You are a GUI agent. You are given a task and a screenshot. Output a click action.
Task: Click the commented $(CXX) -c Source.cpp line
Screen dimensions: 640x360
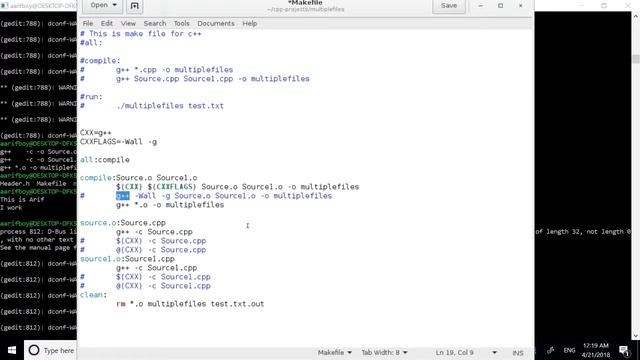pyautogui.click(x=143, y=241)
